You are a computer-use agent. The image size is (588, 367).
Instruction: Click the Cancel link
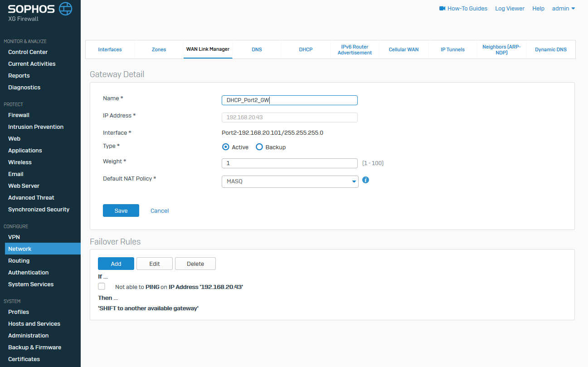[x=160, y=210]
